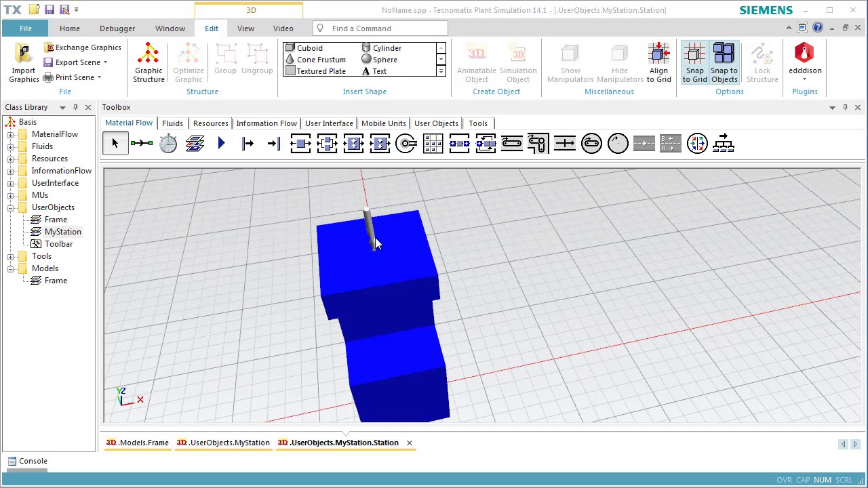The height and width of the screenshot is (488, 868).
Task: Click the Import Graphics icon
Action: (x=24, y=63)
